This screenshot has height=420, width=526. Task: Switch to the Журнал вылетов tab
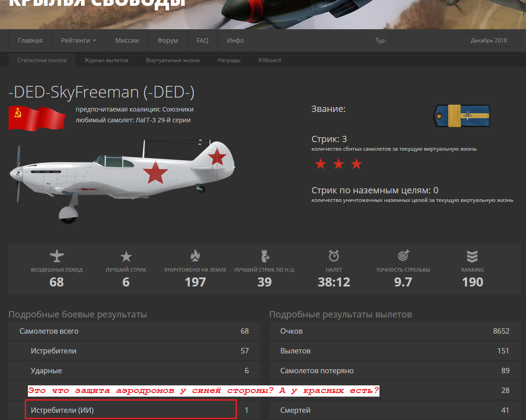(x=107, y=60)
